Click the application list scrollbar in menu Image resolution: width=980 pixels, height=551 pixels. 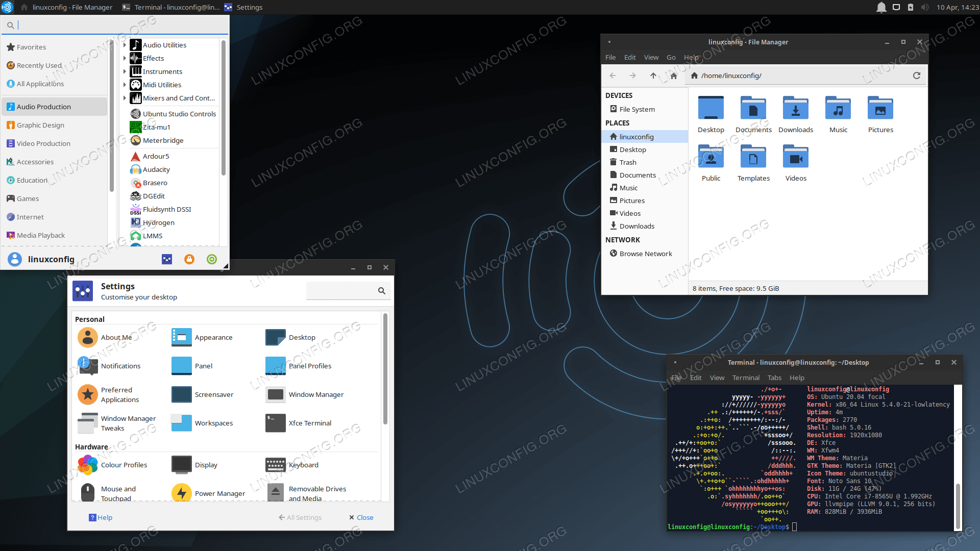tap(224, 107)
